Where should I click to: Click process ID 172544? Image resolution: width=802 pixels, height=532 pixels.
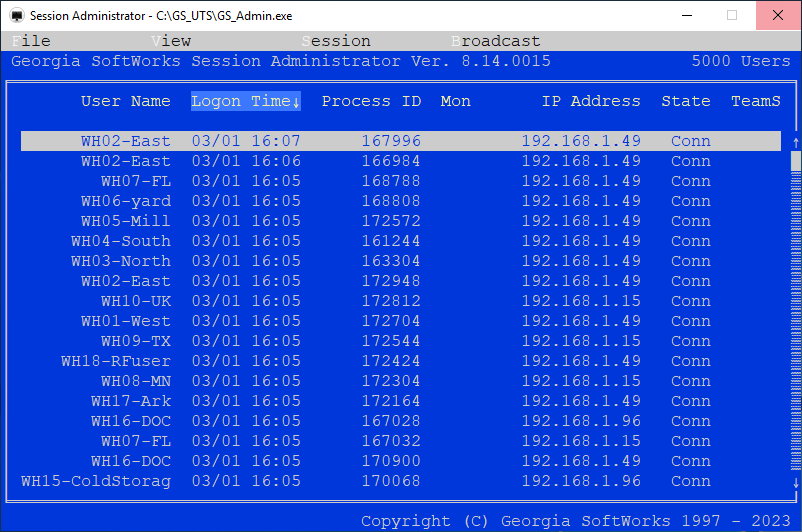(391, 341)
